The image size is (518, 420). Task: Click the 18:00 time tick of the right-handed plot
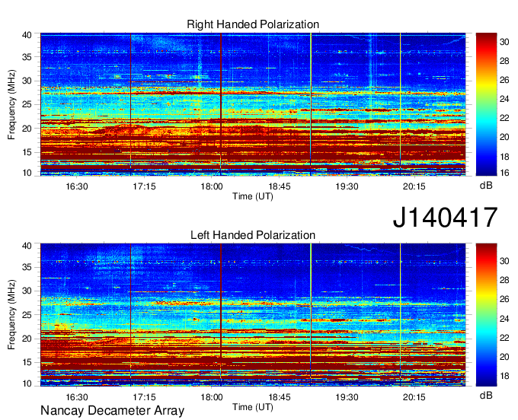click(x=212, y=186)
